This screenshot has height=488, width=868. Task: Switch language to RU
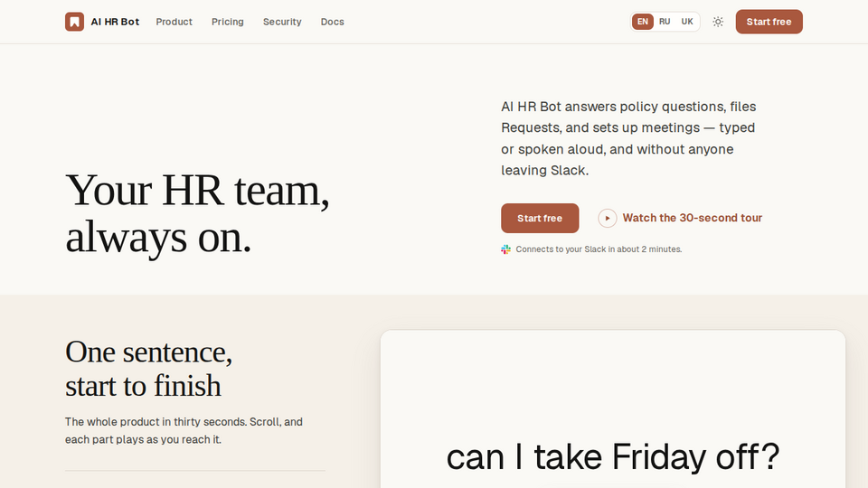click(665, 22)
